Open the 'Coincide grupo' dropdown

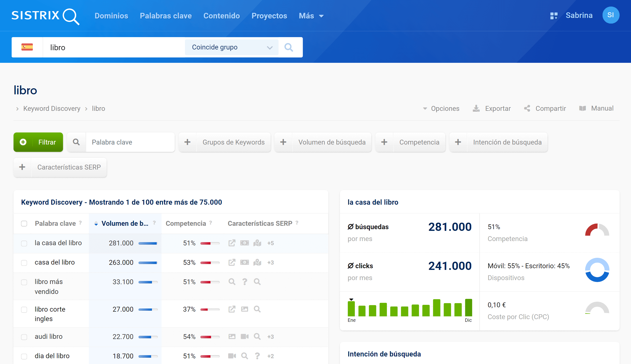(x=232, y=47)
